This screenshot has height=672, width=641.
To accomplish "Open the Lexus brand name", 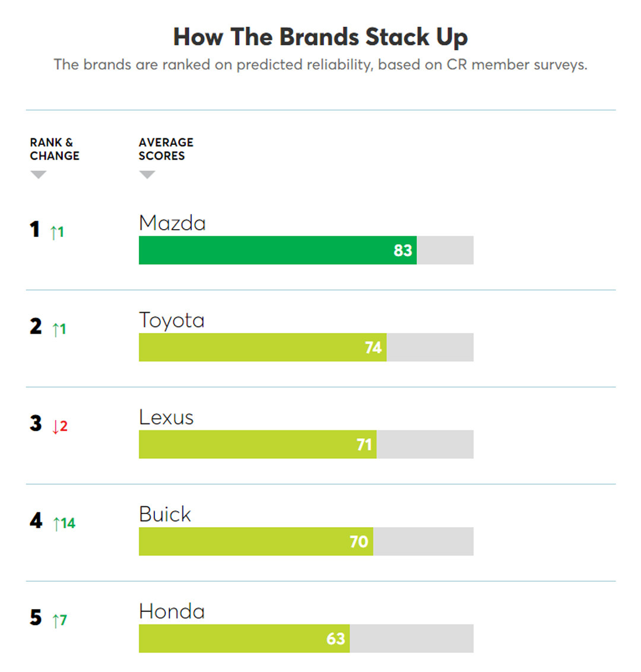I will click(x=166, y=417).
